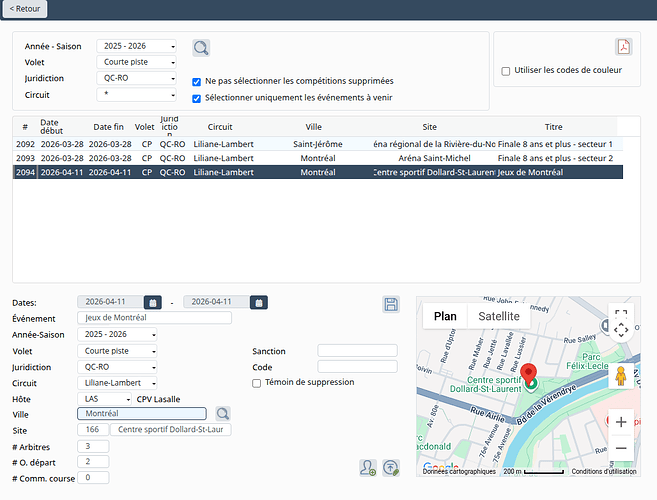Open Hôte LAS dropdown
Viewport: 657px width, 500px height.
(x=104, y=399)
